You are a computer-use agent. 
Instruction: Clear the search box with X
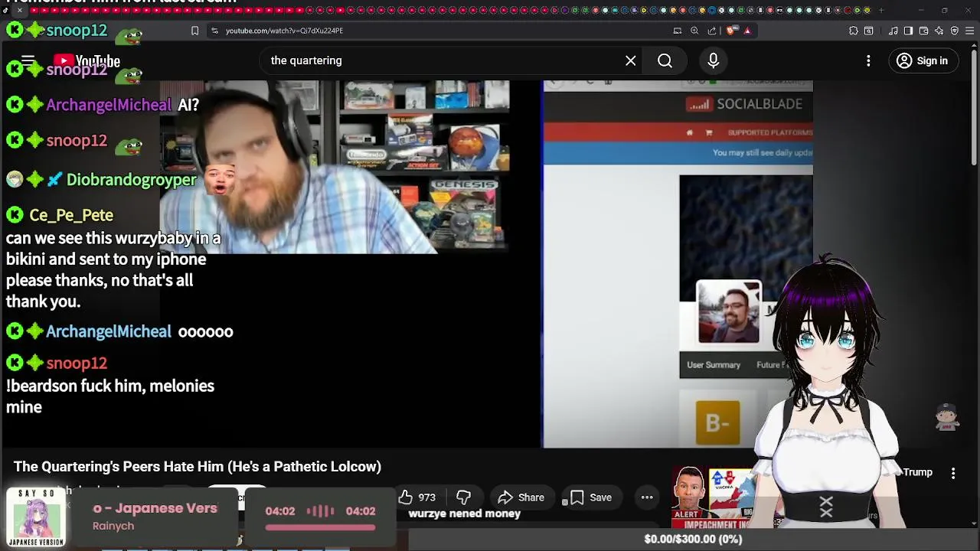pyautogui.click(x=631, y=60)
